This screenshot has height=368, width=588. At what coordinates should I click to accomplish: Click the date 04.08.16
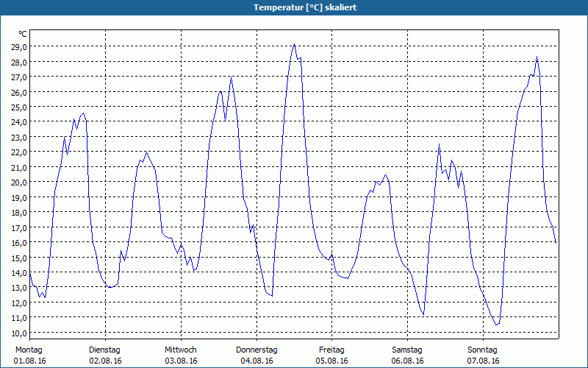[x=257, y=361]
